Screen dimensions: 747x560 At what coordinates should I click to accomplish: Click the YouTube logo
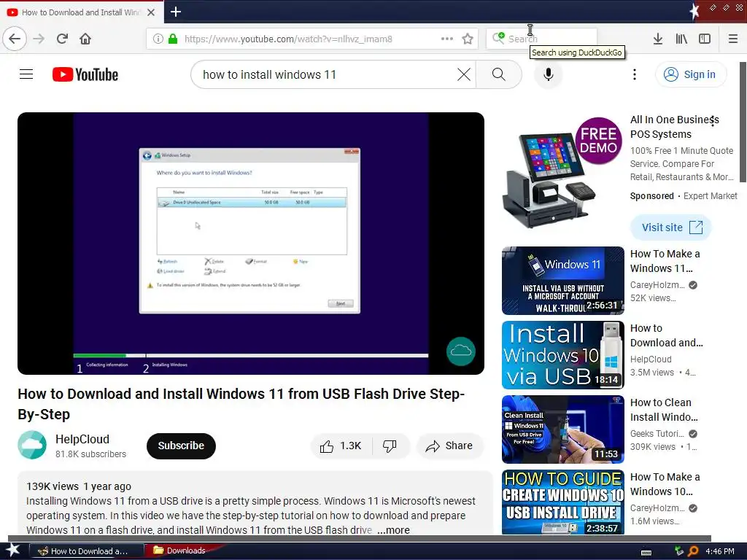85,74
